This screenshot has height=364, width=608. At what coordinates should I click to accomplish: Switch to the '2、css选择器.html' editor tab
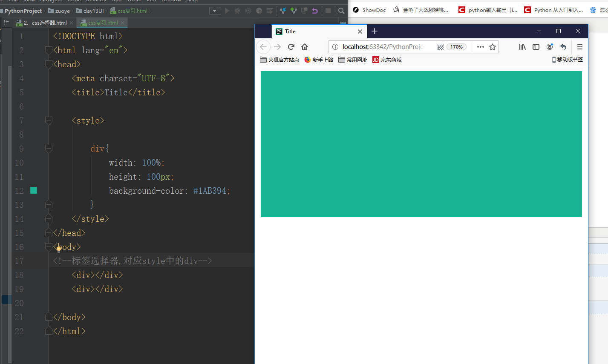pyautogui.click(x=42, y=23)
